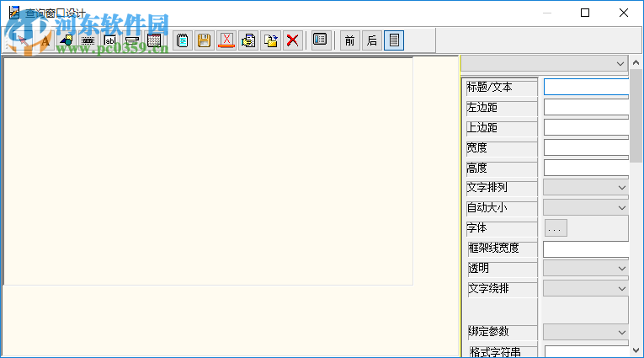The height and width of the screenshot is (358, 644).
Task: Click the save floppy disk icon
Action: click(x=204, y=40)
